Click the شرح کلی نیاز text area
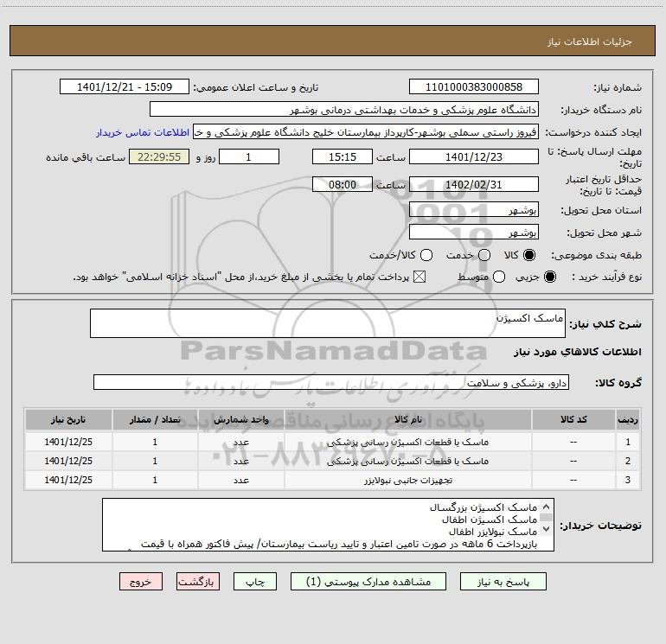 click(x=328, y=323)
